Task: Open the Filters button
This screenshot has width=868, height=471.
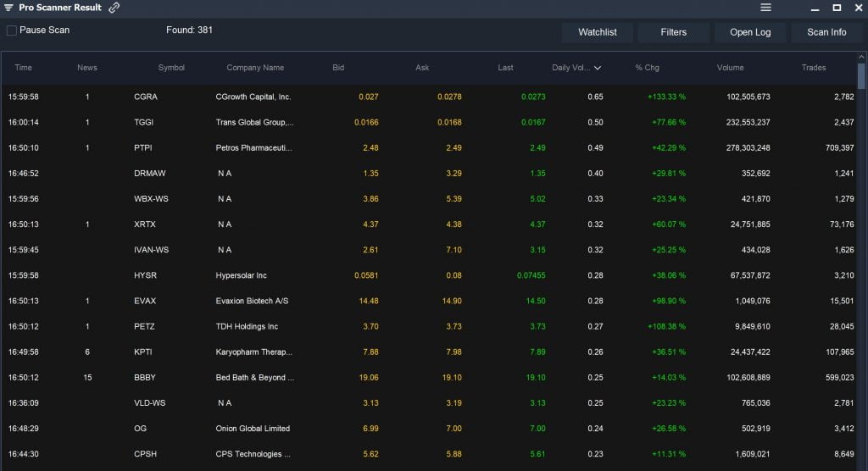Action: pyautogui.click(x=673, y=32)
